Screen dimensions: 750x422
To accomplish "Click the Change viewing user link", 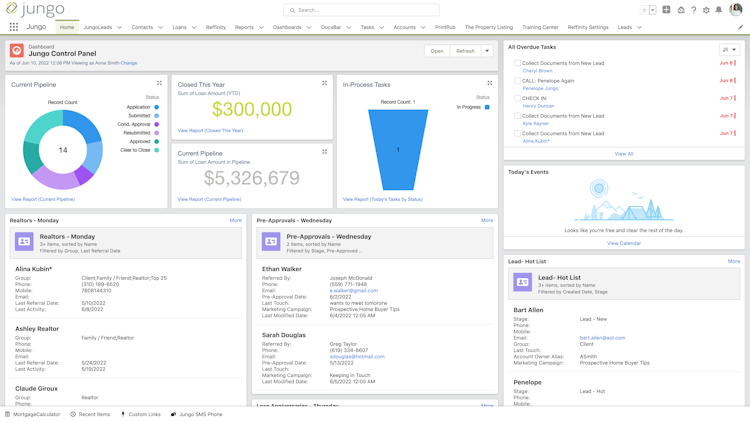I will tap(129, 63).
